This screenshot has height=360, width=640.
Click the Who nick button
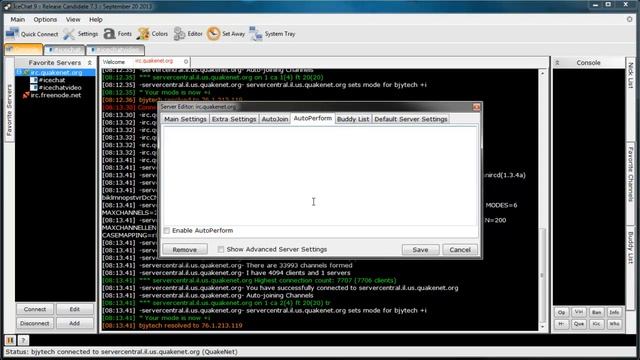tap(614, 324)
